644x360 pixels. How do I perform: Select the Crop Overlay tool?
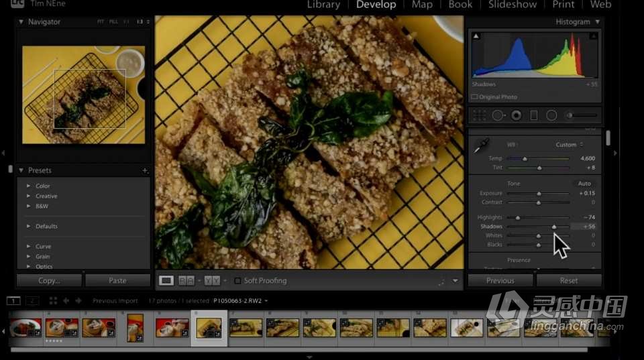[479, 115]
